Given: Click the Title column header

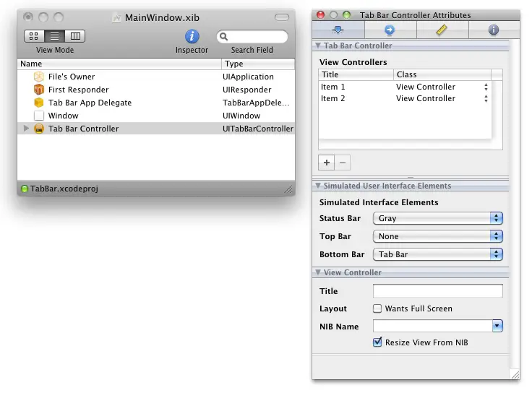Looking at the screenshot, I should [356, 74].
